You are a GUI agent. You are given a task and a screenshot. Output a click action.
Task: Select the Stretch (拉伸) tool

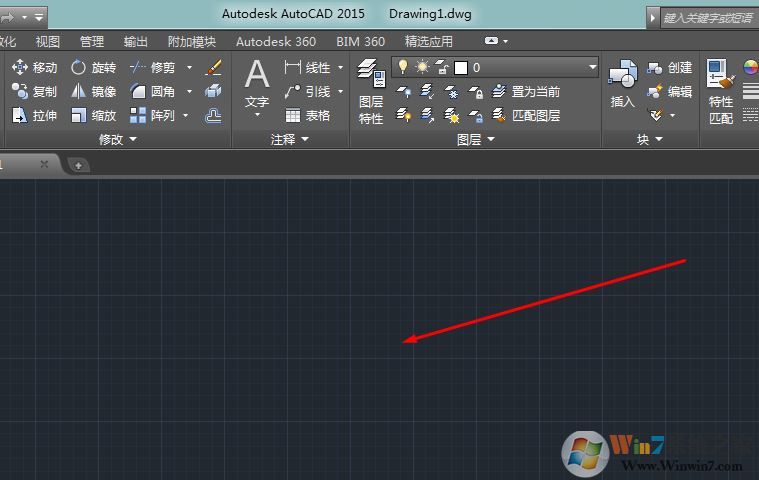point(34,115)
